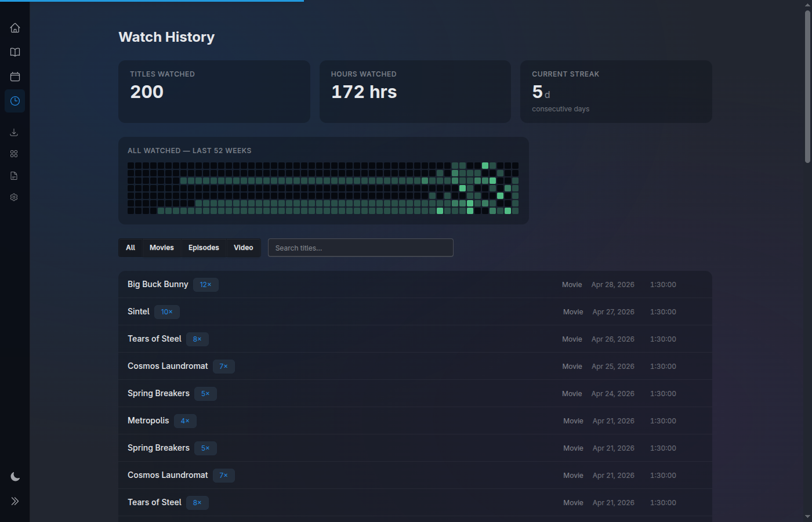Image resolution: width=812 pixels, height=522 pixels.
Task: Click the 12× play count badge
Action: point(206,285)
